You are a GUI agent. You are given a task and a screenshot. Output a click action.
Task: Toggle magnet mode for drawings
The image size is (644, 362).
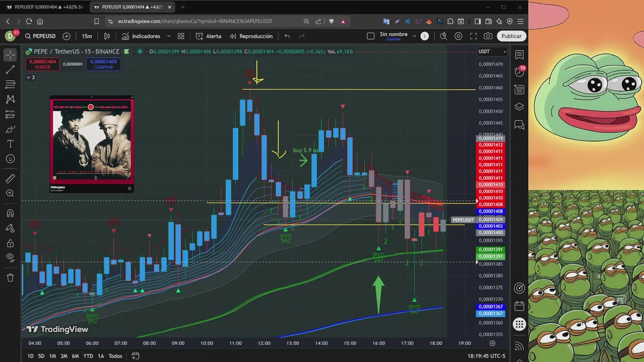10,213
